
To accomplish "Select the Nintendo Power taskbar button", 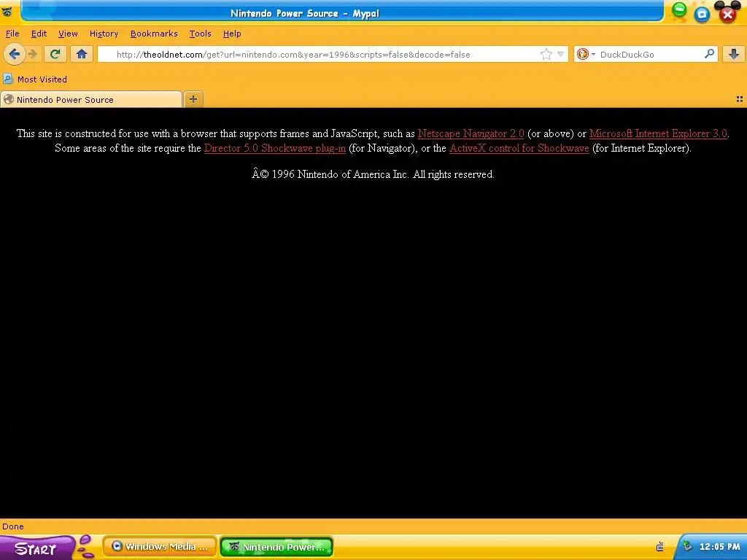I will click(276, 547).
